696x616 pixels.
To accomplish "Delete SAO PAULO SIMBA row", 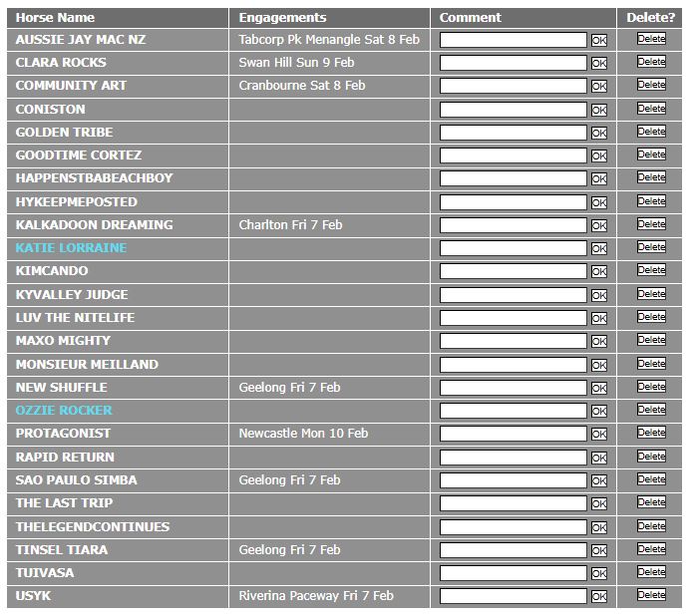I will tap(651, 479).
